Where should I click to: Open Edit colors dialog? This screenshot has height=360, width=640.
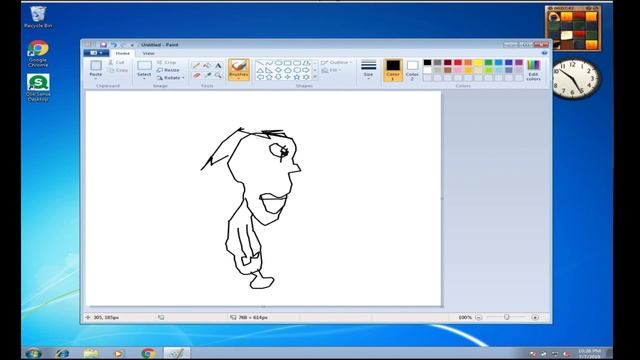[533, 70]
